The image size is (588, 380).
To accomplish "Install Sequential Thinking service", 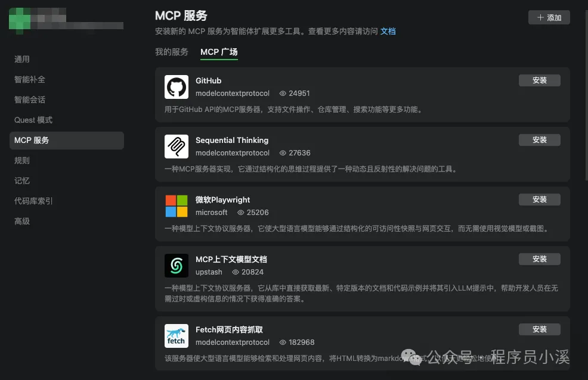I will tap(539, 139).
